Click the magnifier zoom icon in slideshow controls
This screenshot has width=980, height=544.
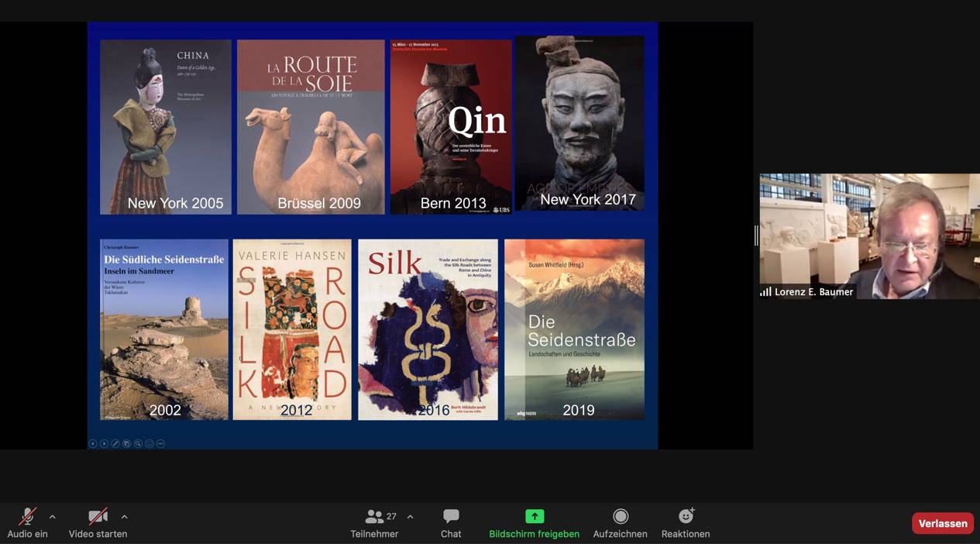click(138, 444)
